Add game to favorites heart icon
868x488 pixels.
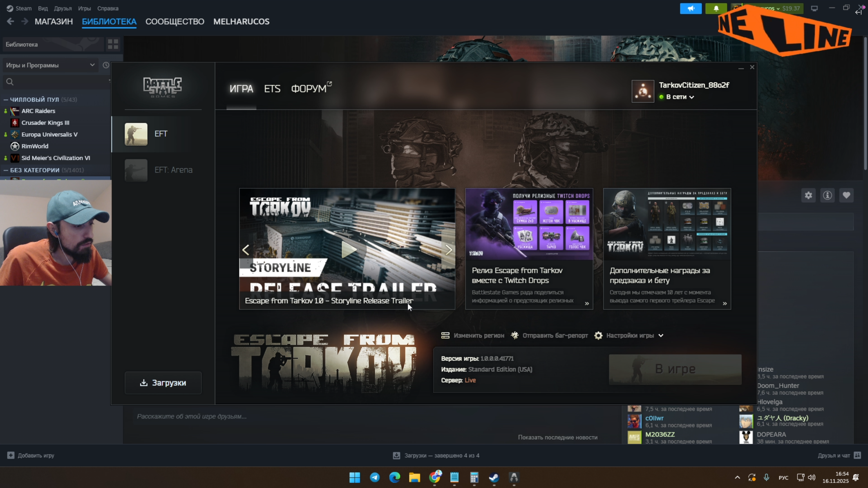click(x=847, y=195)
